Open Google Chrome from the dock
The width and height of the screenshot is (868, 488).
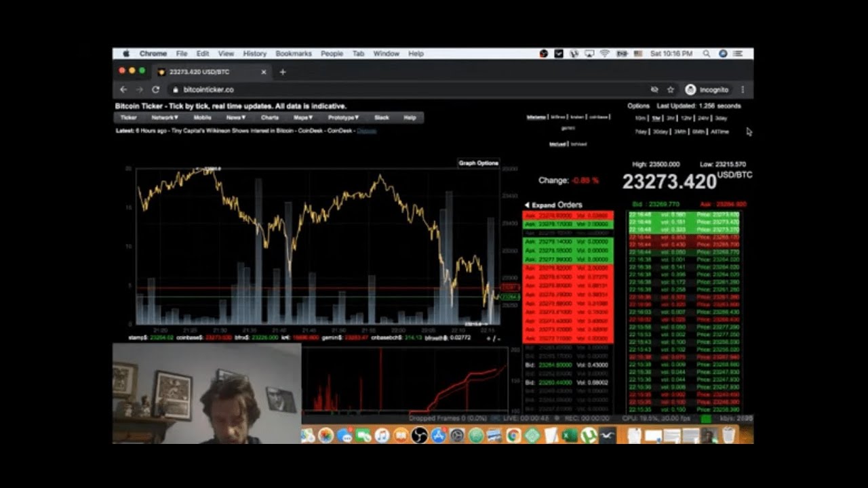pos(513,435)
